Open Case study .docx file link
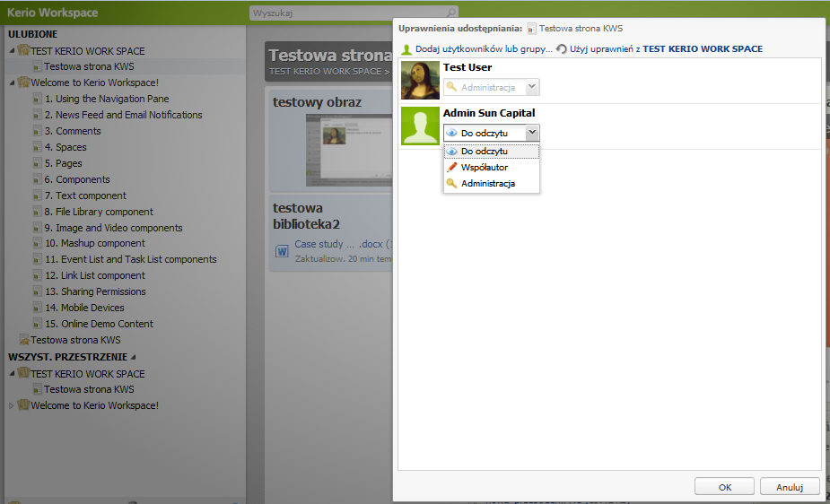The image size is (830, 504). pos(342,244)
